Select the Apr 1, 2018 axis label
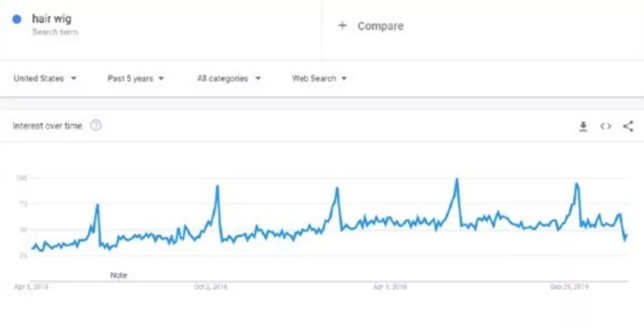The image size is (644, 326). [x=390, y=287]
